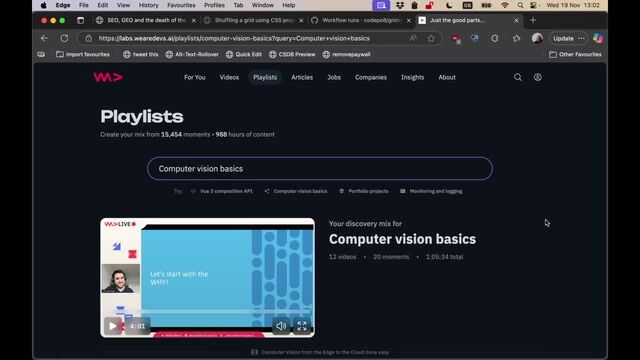This screenshot has height=360, width=640.
Task: Open Wi-Fi status in menu bar
Action: pyautogui.click(x=505, y=5)
